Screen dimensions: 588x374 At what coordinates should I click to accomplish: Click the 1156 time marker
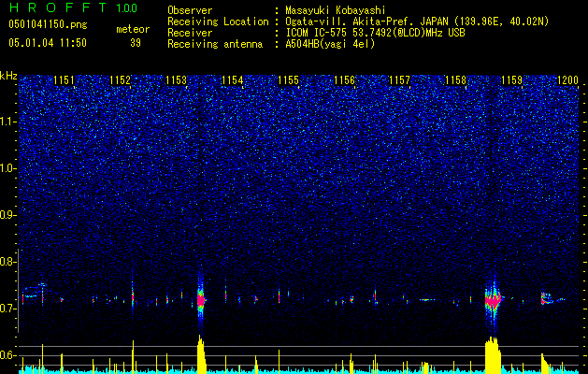tap(344, 80)
